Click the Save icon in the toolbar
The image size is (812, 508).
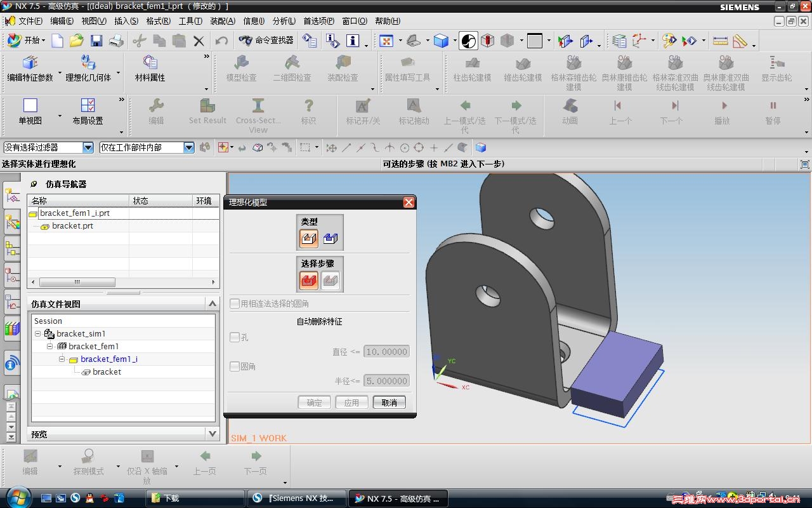click(x=96, y=41)
